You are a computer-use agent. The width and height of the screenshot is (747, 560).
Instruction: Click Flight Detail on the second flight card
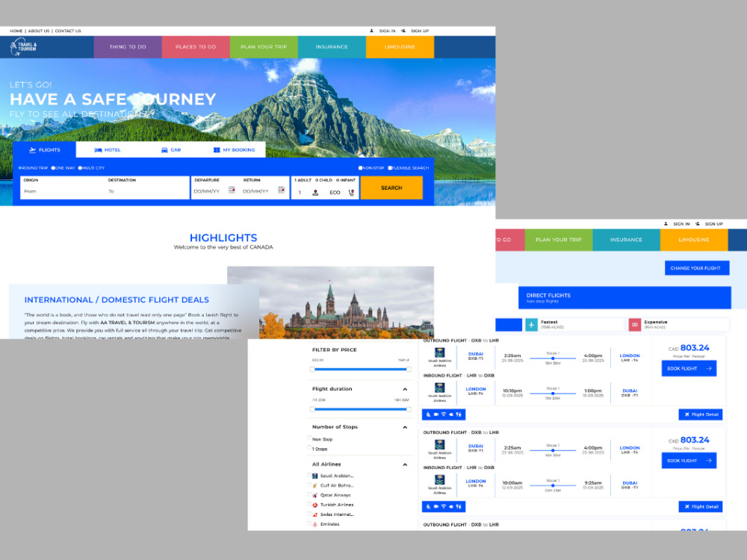701,507
